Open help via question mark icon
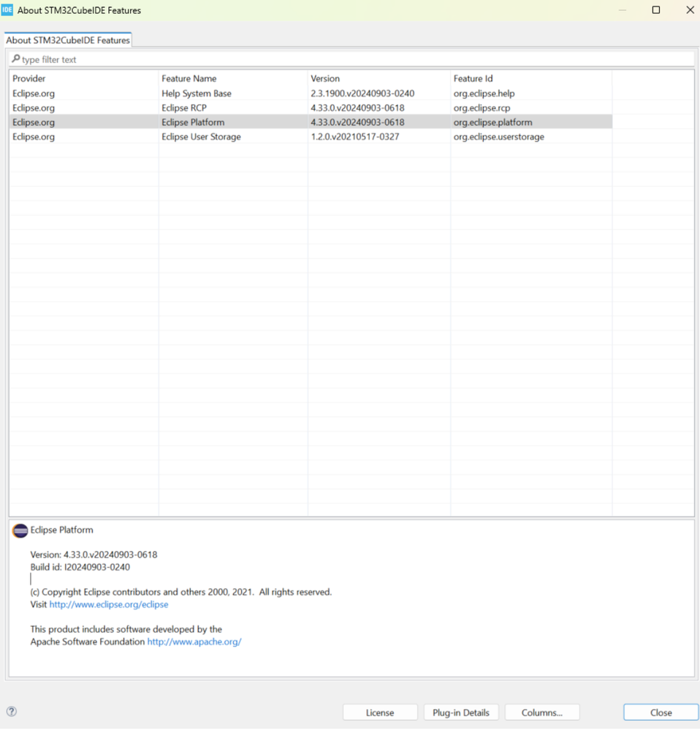This screenshot has height=730, width=700. click(12, 711)
